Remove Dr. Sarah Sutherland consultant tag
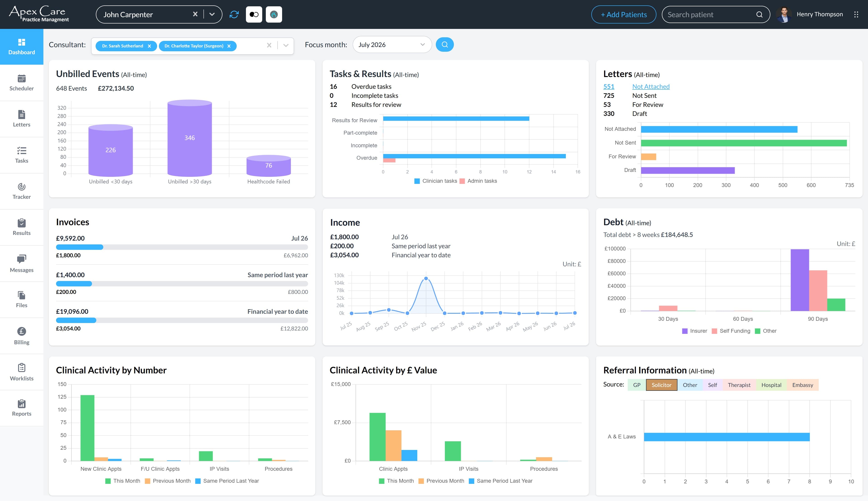Screen dimensions: 868x501 pyautogui.click(x=149, y=46)
